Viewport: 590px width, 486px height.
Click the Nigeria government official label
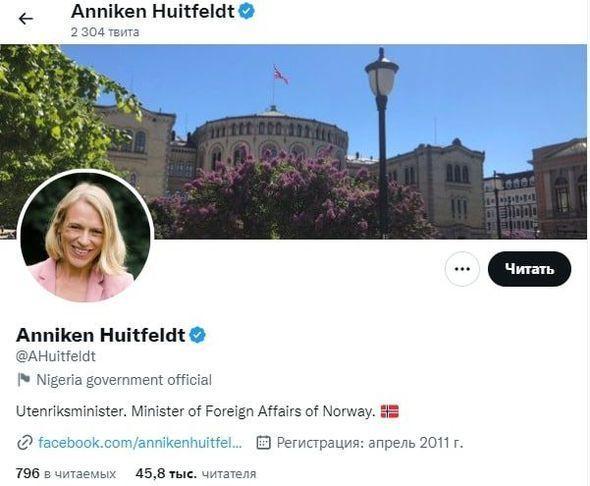click(x=124, y=380)
